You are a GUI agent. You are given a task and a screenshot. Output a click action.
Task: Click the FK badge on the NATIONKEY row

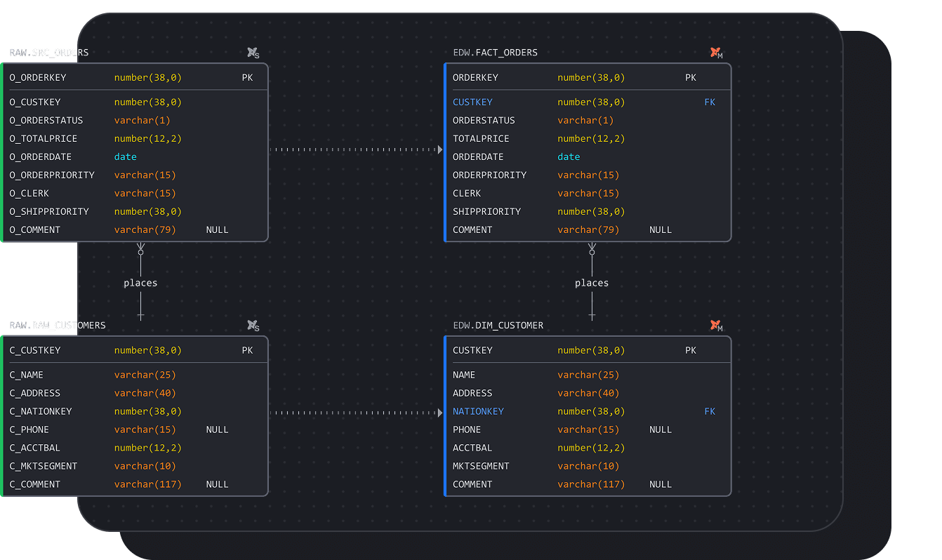click(710, 412)
